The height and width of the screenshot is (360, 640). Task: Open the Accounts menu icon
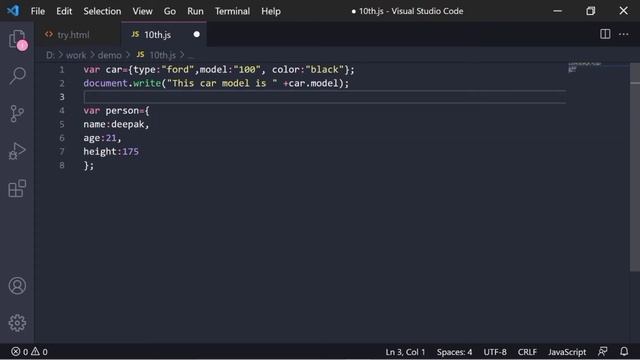(x=17, y=286)
